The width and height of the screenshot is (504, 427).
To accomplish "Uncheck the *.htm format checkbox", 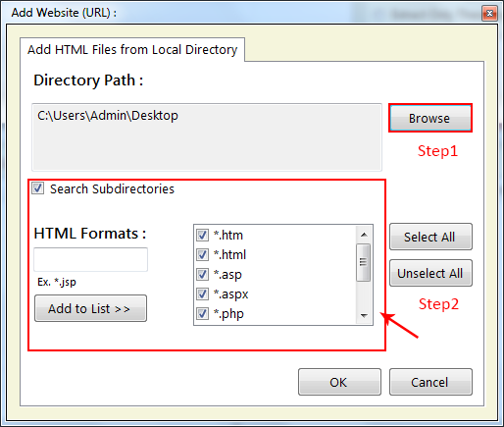I will click(202, 235).
